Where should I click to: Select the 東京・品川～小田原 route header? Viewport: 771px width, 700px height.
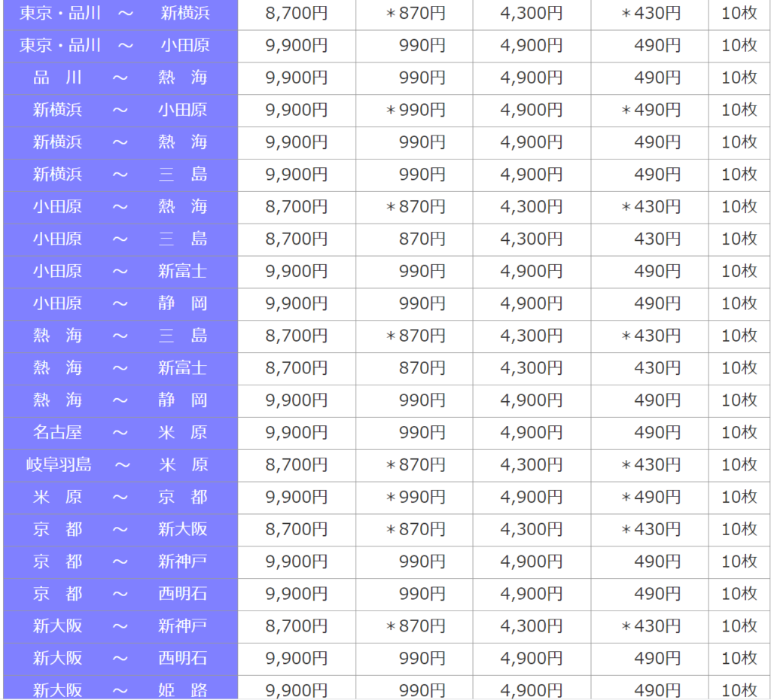pyautogui.click(x=120, y=45)
